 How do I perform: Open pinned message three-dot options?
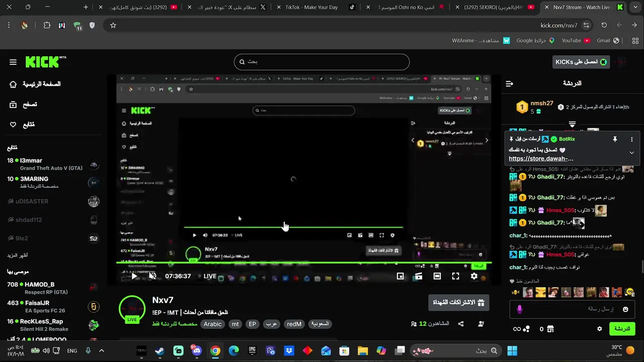[632, 139]
